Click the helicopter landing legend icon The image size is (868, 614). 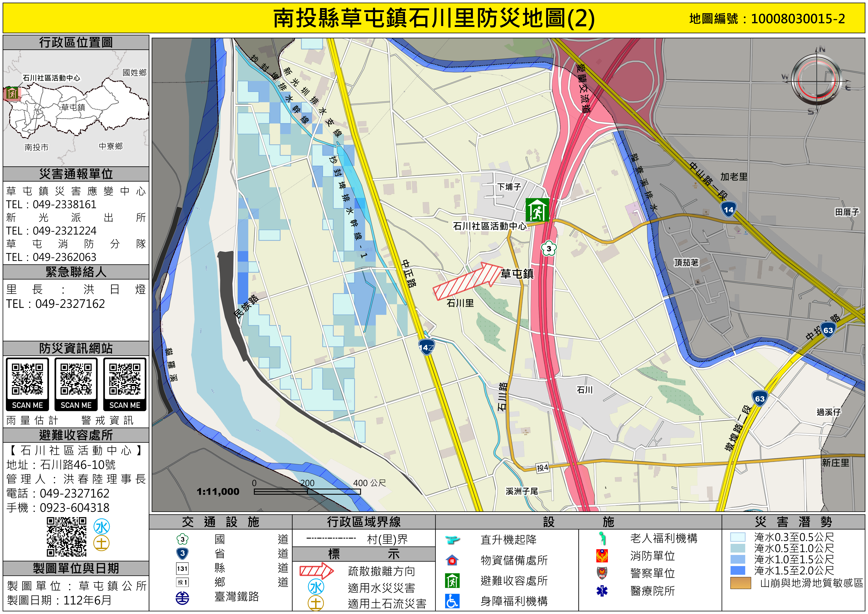point(452,540)
